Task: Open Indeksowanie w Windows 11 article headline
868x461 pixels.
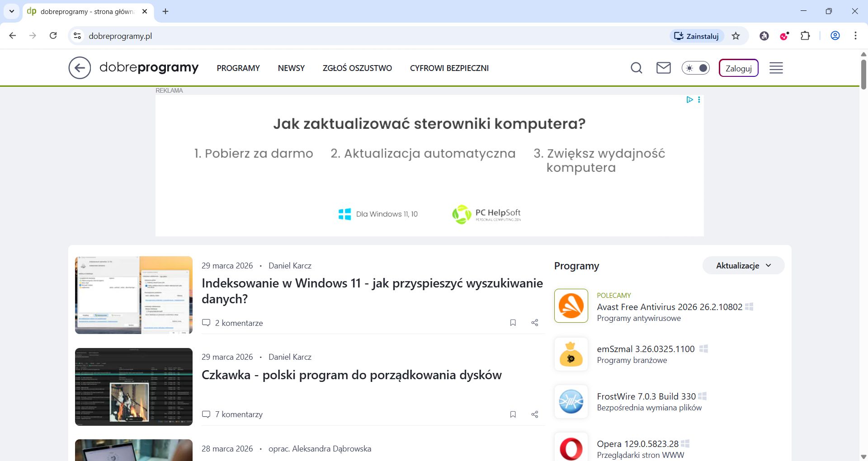Action: pyautogui.click(x=372, y=291)
